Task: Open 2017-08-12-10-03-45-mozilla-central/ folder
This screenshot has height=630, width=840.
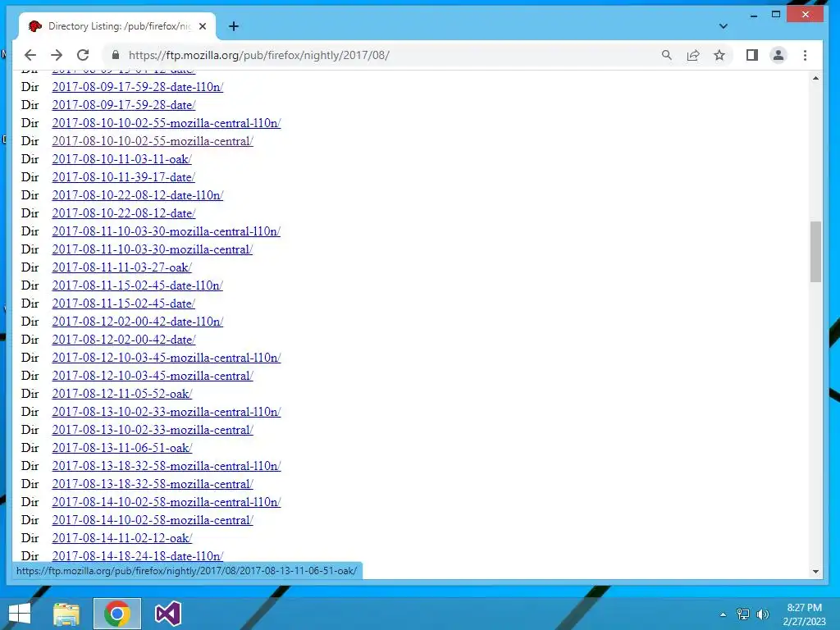Action: click(153, 376)
